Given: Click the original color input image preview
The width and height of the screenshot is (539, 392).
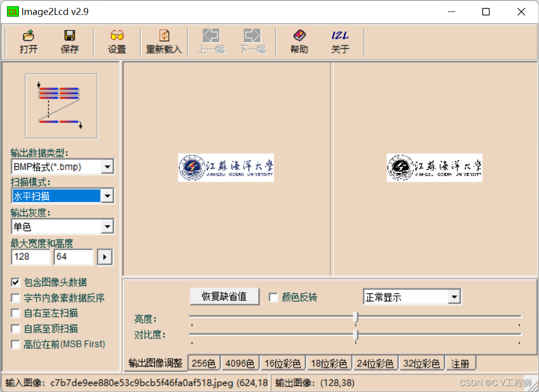Looking at the screenshot, I should tap(226, 167).
